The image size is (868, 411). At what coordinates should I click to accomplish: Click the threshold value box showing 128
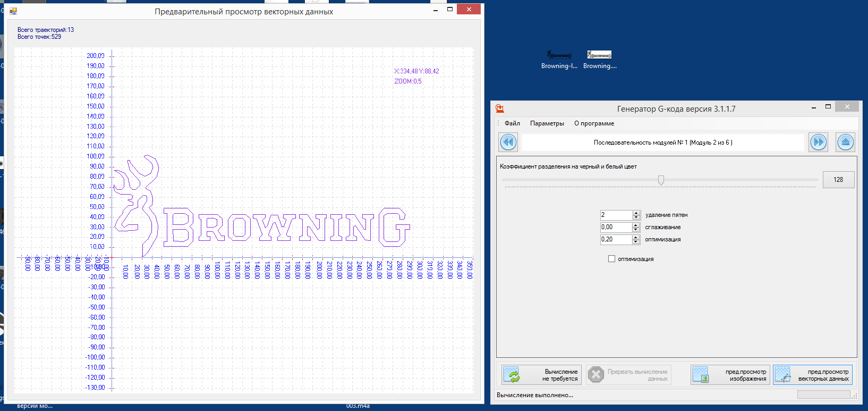pyautogui.click(x=838, y=180)
